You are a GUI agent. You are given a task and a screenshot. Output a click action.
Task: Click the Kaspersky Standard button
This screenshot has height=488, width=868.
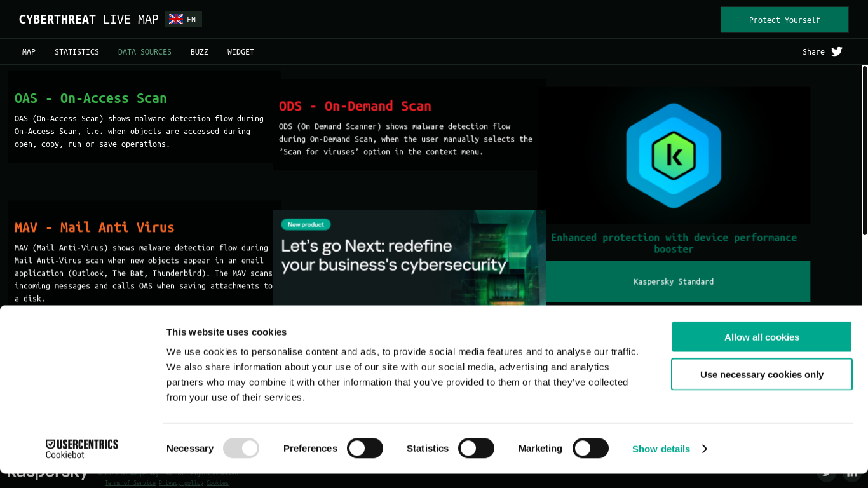[x=674, y=281]
